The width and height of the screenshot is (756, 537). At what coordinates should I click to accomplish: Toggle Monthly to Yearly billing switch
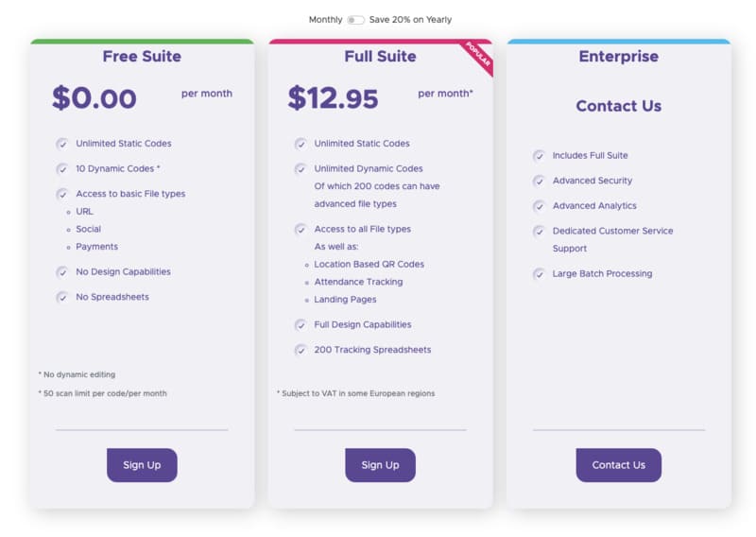(356, 20)
